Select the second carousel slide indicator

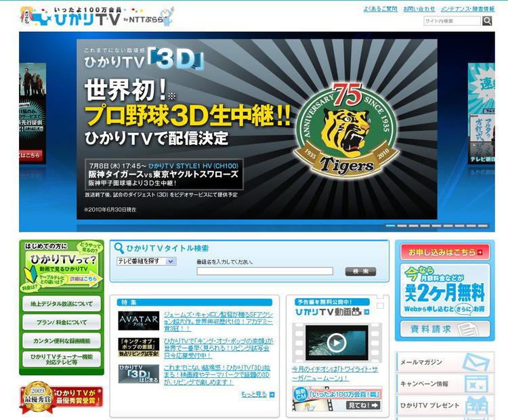click(x=402, y=226)
